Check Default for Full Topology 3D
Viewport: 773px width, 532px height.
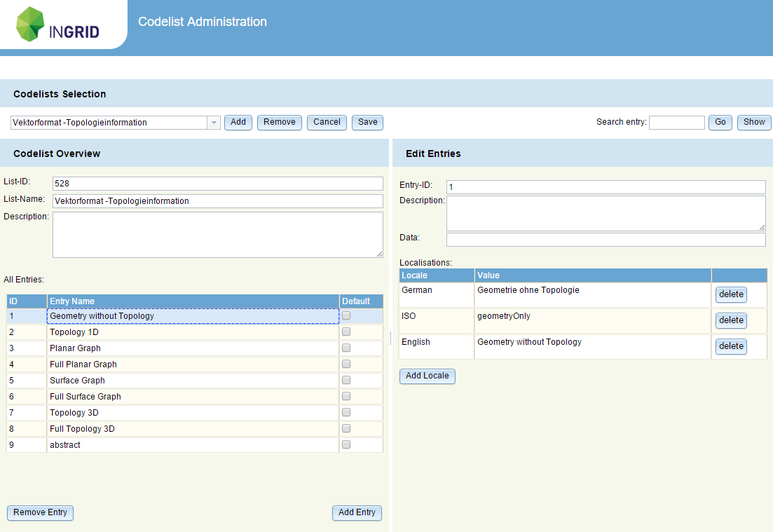346,428
